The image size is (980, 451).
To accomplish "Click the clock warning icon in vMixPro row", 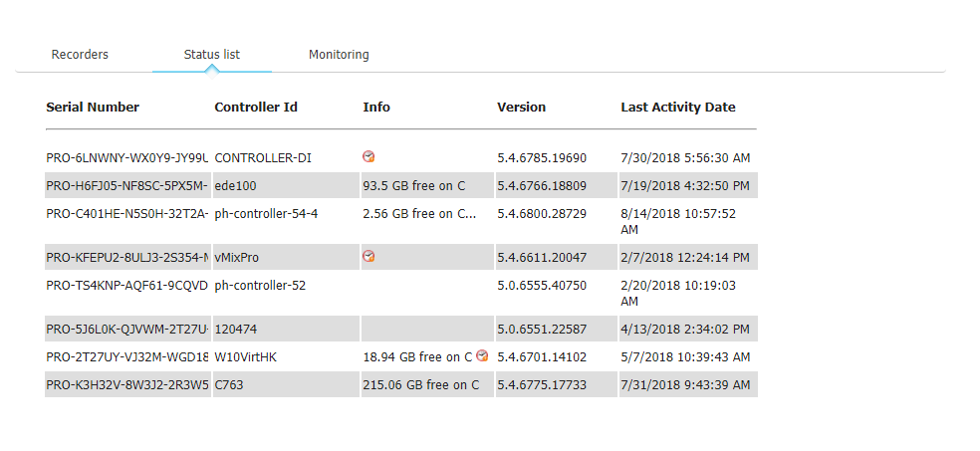I will point(368,256).
